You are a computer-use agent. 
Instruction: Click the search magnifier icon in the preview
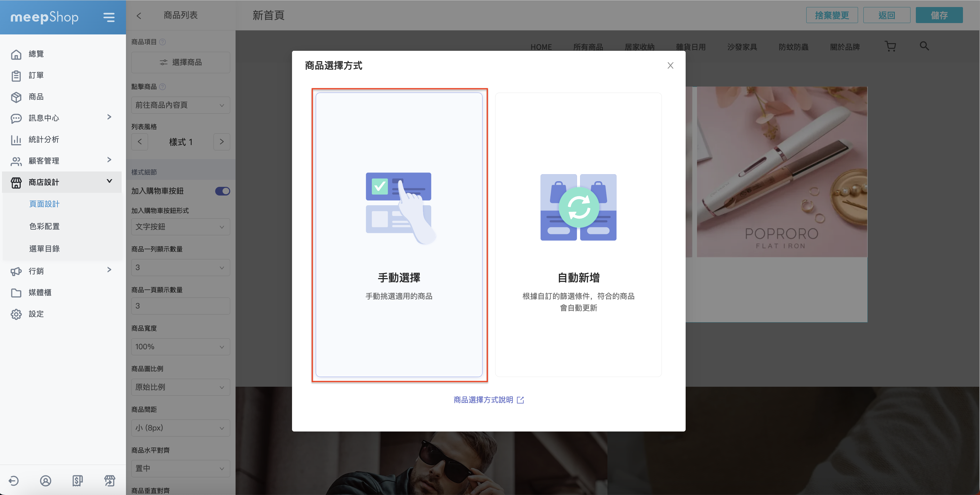[924, 46]
